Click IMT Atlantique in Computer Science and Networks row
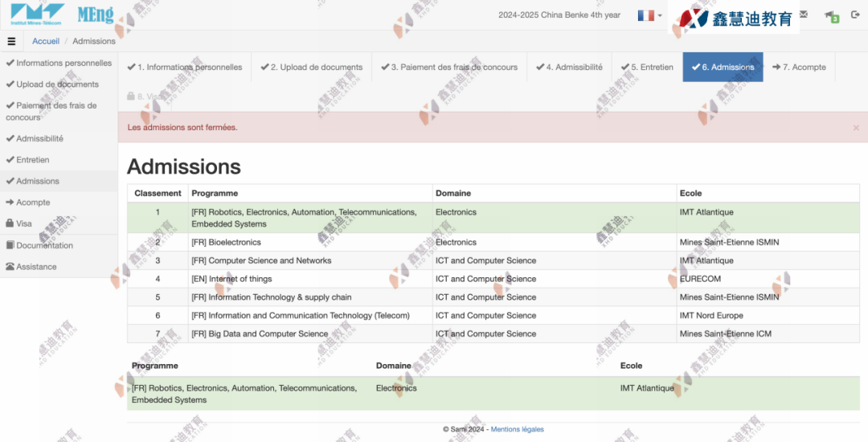Image resolution: width=868 pixels, height=442 pixels. point(768,260)
